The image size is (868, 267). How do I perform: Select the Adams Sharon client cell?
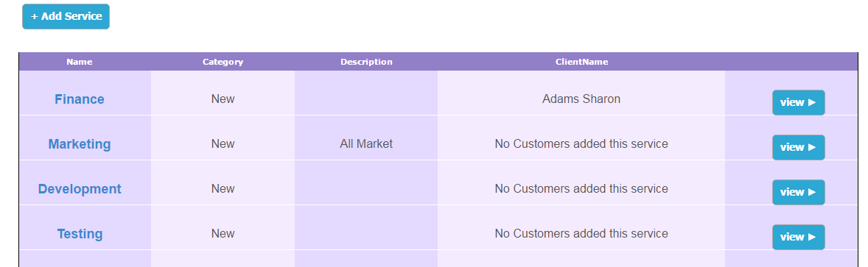pos(581,99)
